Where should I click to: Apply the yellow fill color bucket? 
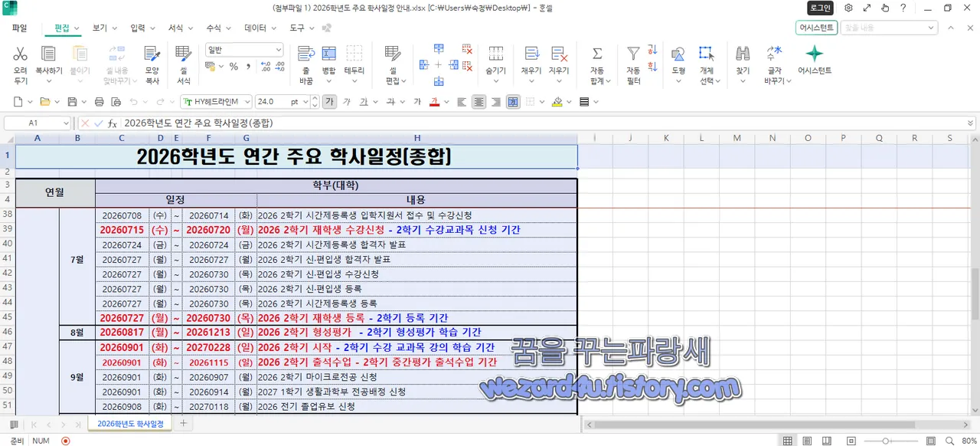(x=557, y=101)
